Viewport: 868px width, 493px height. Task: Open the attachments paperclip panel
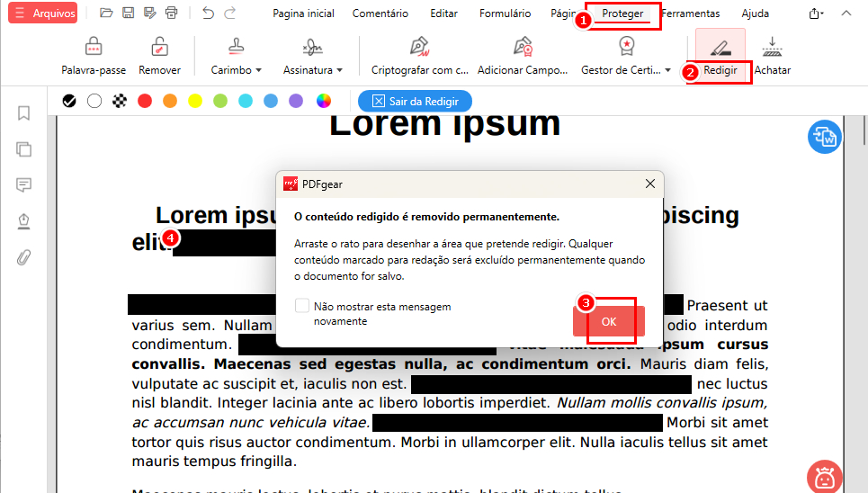[x=23, y=257]
